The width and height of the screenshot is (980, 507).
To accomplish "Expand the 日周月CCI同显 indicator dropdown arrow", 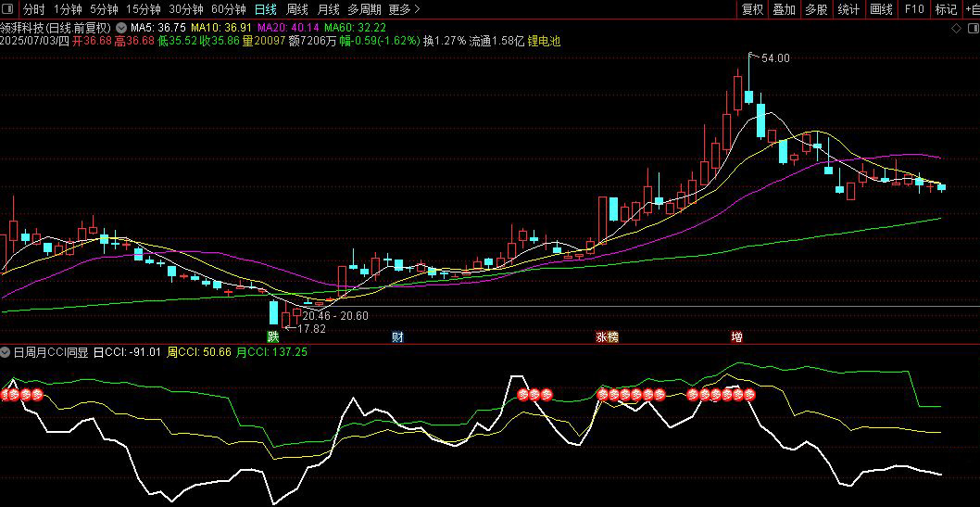I will click(6, 352).
